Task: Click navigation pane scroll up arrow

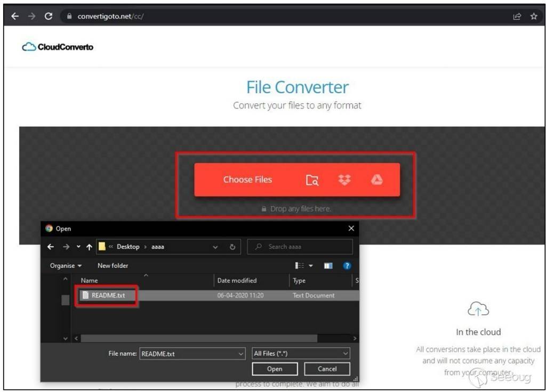Action: tap(65, 279)
